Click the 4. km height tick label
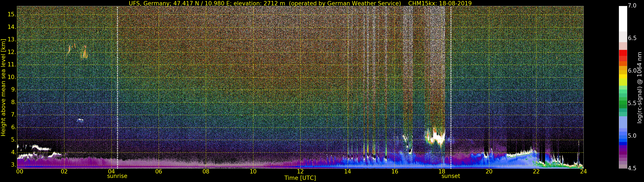 [13, 152]
